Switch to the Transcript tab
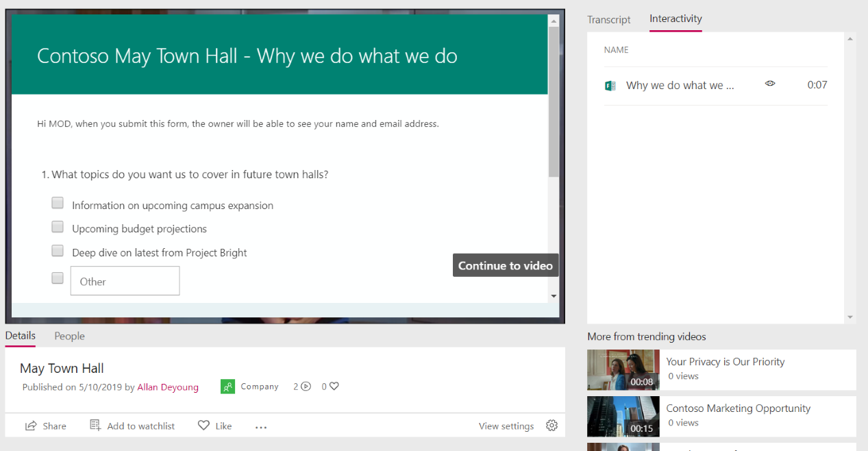 (x=608, y=20)
